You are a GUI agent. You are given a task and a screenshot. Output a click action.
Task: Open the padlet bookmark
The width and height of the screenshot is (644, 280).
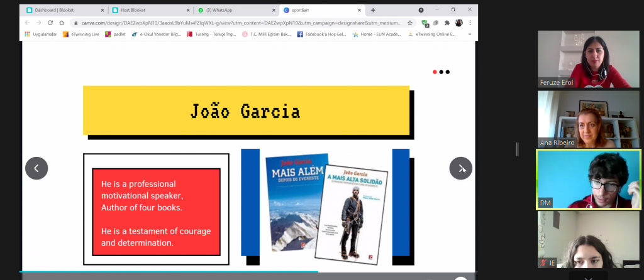coord(115,35)
